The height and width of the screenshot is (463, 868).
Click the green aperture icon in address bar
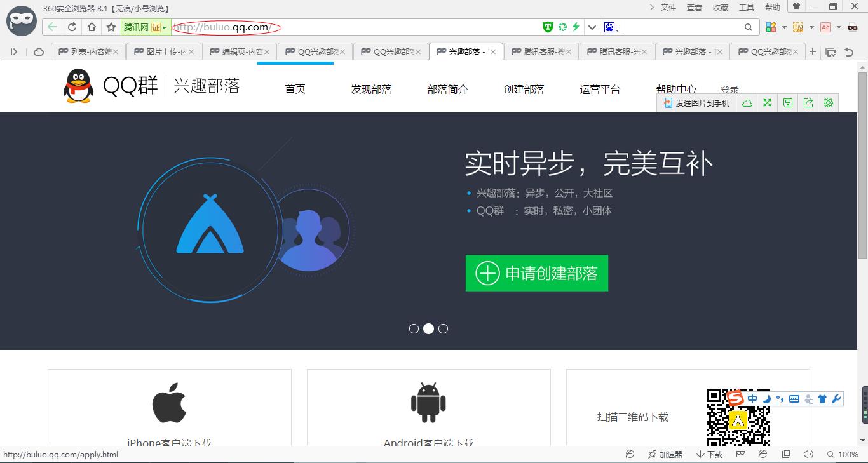562,27
